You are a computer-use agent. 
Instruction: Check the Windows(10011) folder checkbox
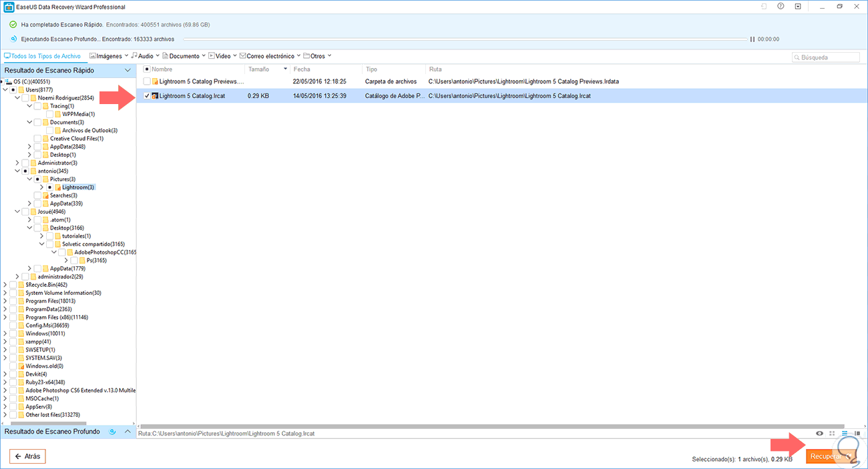13,334
